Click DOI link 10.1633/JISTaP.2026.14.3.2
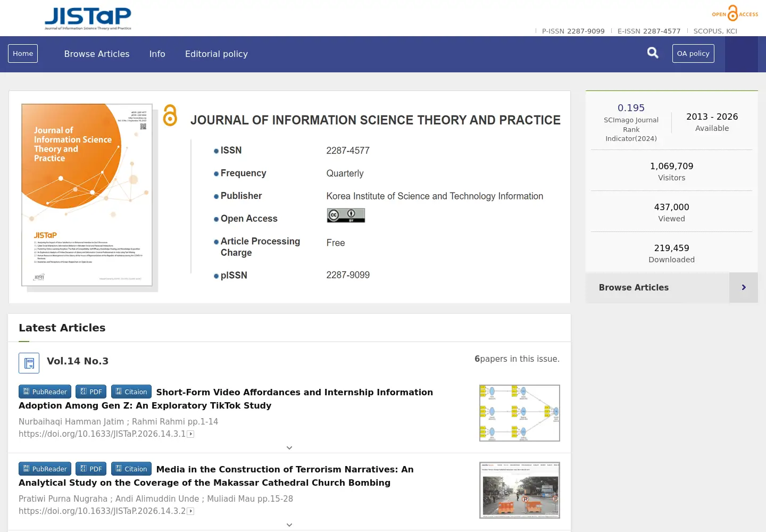The width and height of the screenshot is (766, 532). click(x=102, y=511)
